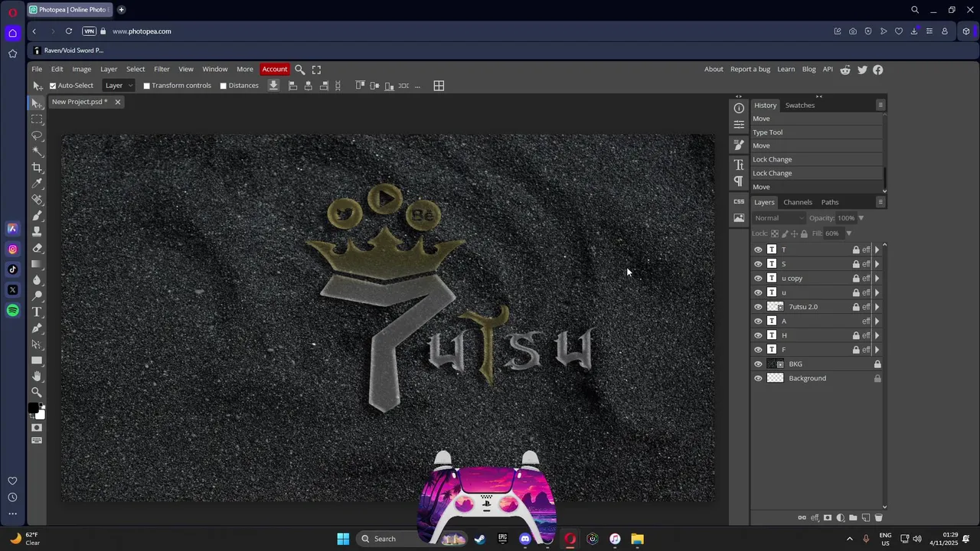Open the Learn link
Image resolution: width=980 pixels, height=551 pixels.
[x=786, y=70]
